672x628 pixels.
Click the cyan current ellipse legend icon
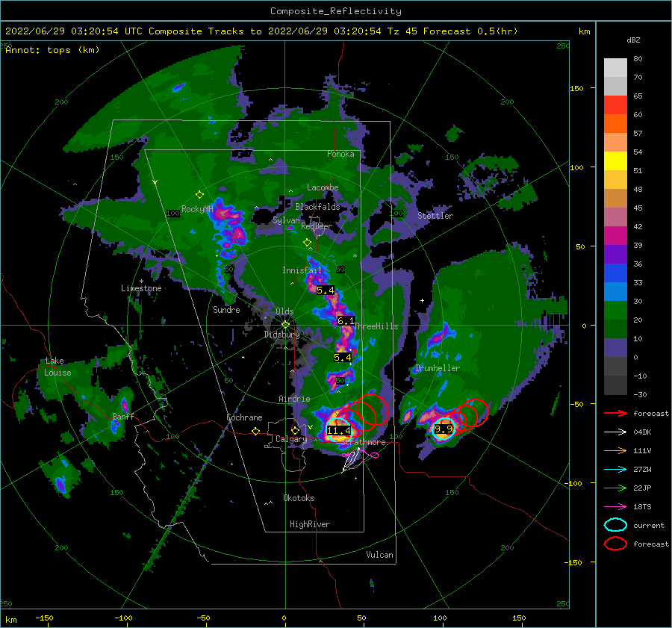pos(615,525)
